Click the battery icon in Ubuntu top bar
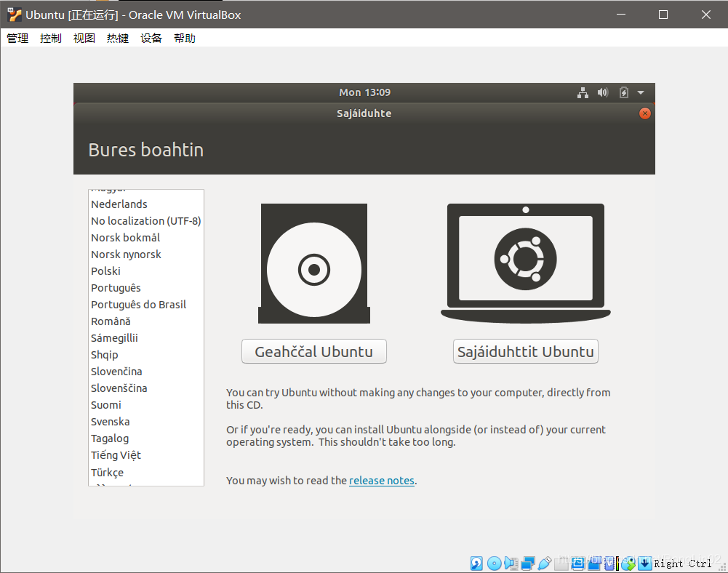 pos(623,92)
